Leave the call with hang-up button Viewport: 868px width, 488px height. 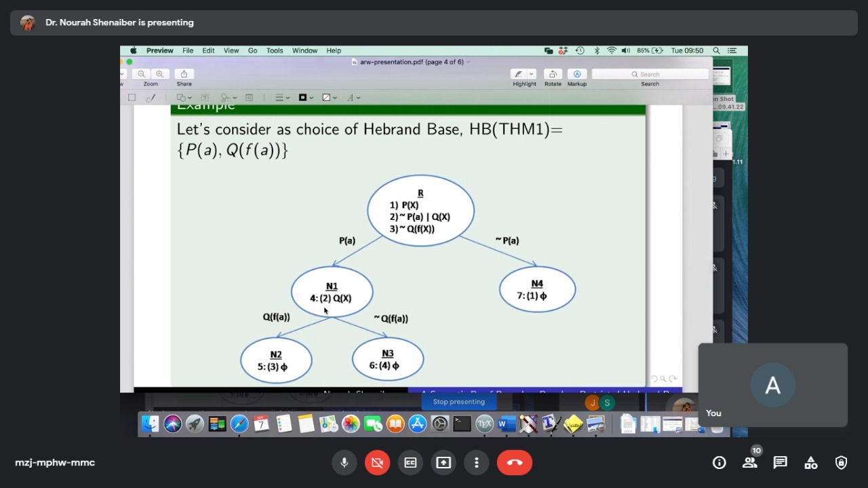(515, 463)
